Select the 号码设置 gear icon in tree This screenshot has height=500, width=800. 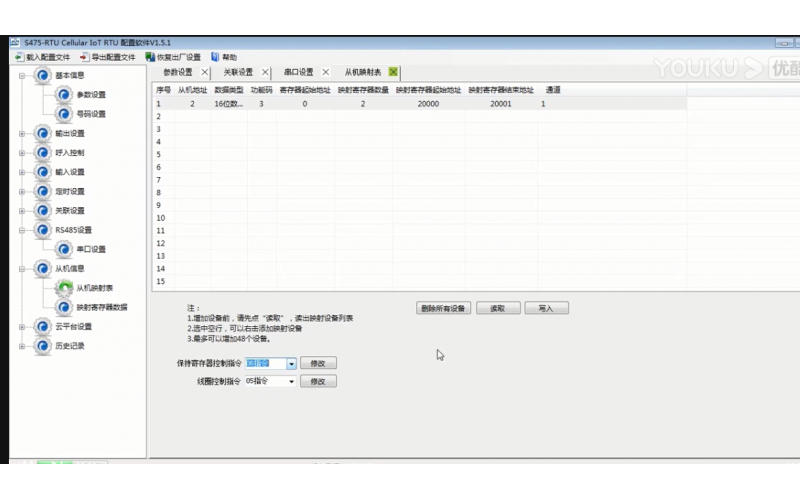point(64,114)
